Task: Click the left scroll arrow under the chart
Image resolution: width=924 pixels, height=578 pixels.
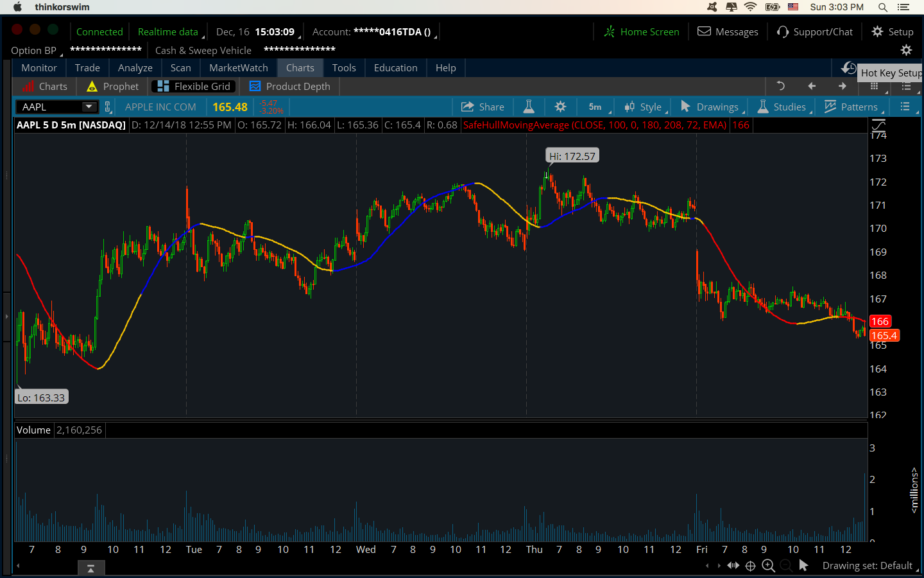Action: tap(18, 566)
